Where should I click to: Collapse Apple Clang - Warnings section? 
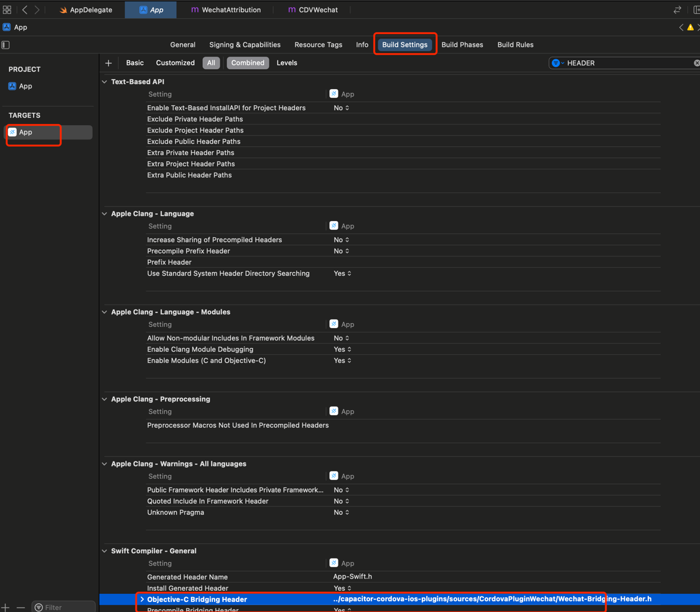105,464
